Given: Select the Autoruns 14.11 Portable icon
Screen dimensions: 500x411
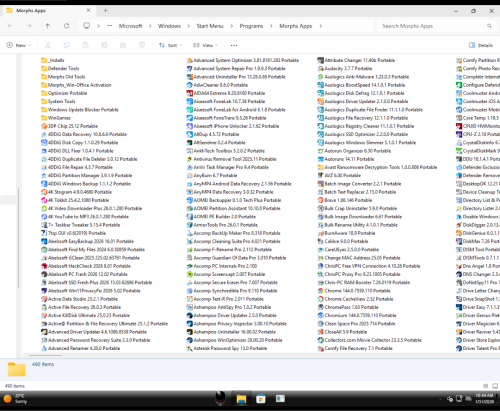Looking at the screenshot, I should coord(320,159).
